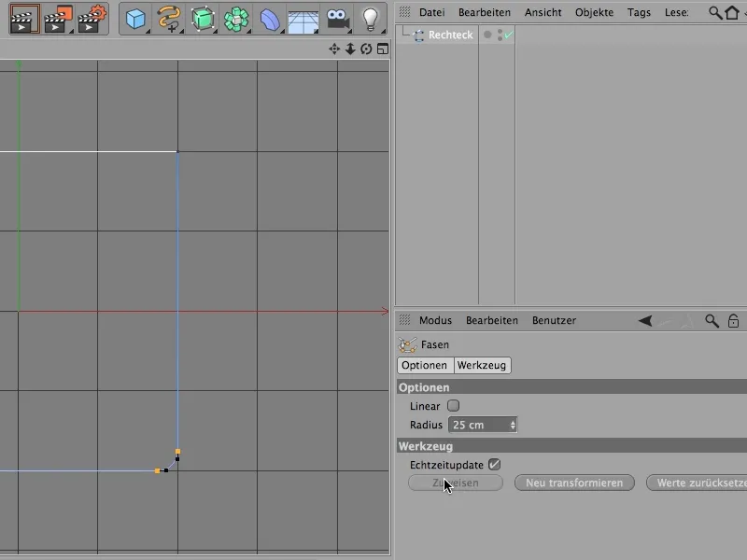Open the Benutzer menu
The width and height of the screenshot is (747, 560).
pos(554,320)
